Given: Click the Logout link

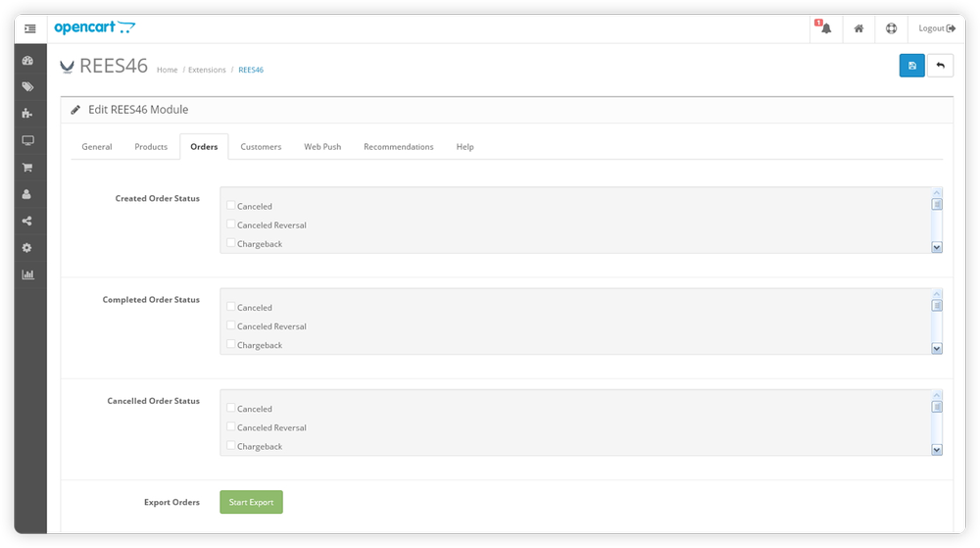Looking at the screenshot, I should 936,28.
